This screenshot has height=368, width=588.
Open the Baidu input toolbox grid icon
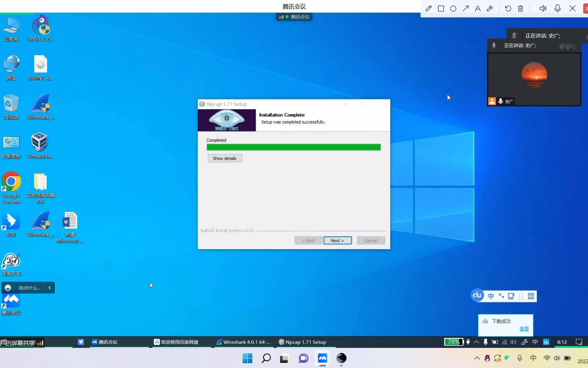531,296
